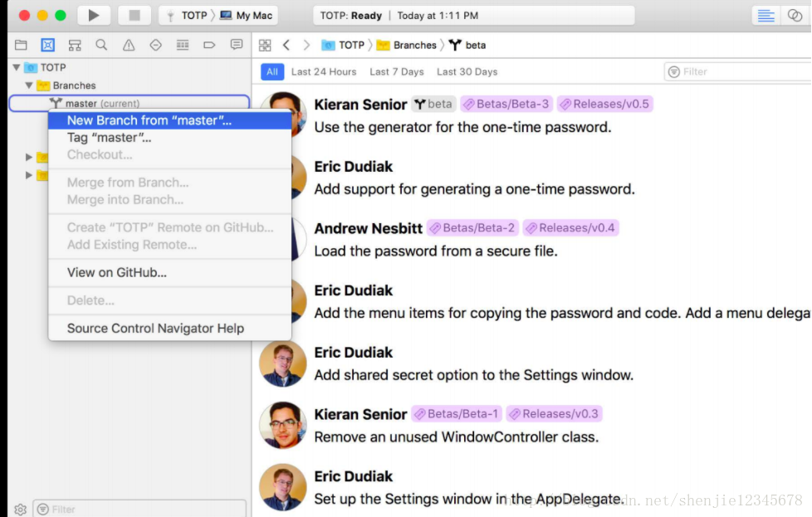The height and width of the screenshot is (517, 812).
Task: Choose the My Mac run destination
Action: coord(247,16)
